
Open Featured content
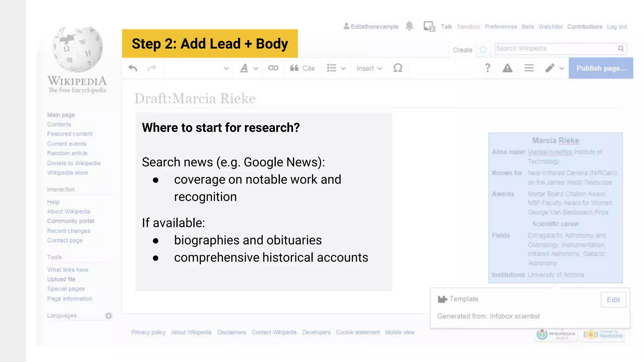[70, 134]
